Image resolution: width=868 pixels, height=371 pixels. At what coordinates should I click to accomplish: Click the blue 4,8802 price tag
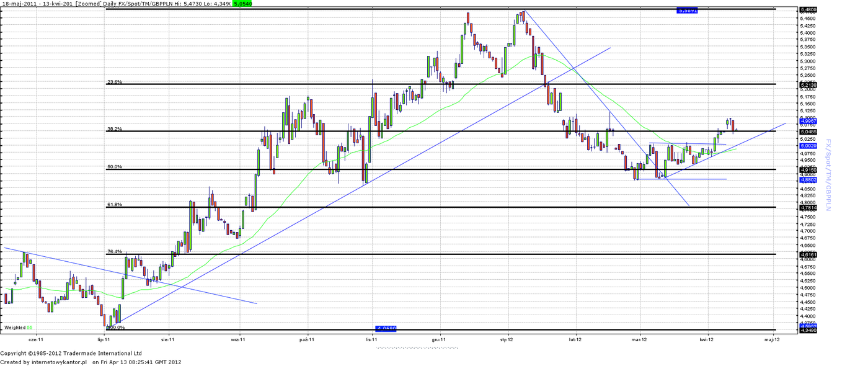[x=808, y=179]
